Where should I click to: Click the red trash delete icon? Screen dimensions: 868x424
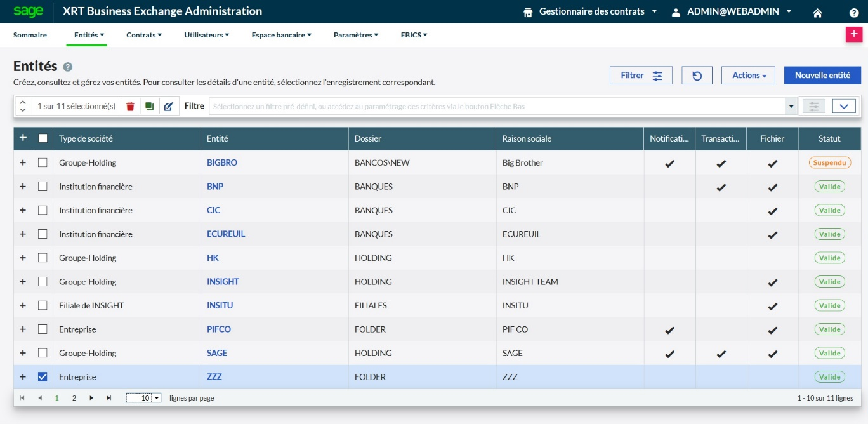point(130,107)
